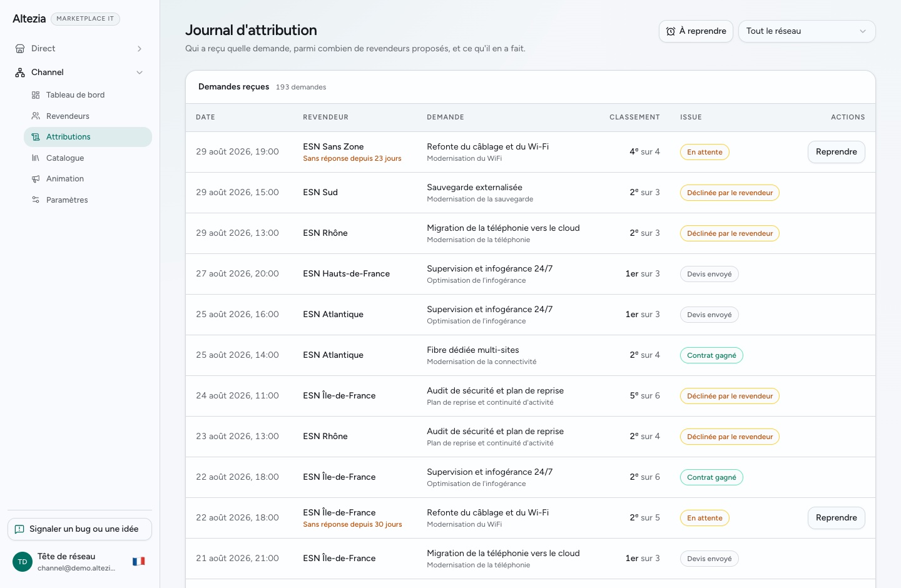Open the Tout le réseau dropdown

click(807, 31)
